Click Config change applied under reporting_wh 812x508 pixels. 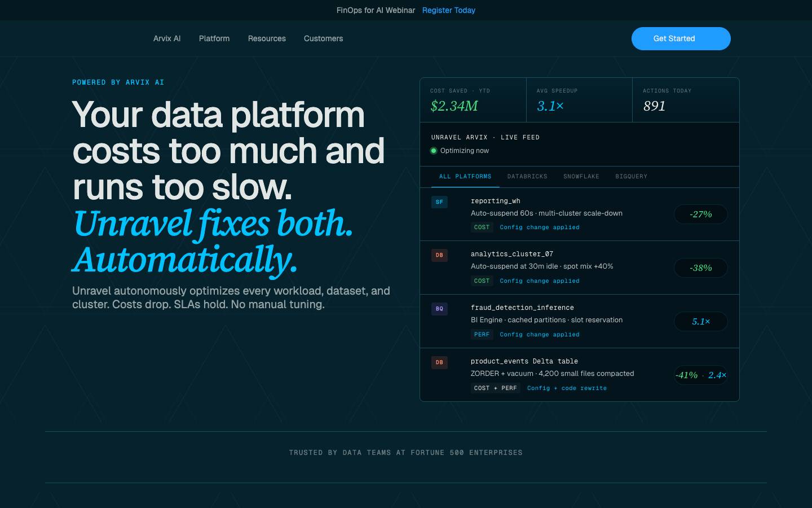[x=540, y=227]
